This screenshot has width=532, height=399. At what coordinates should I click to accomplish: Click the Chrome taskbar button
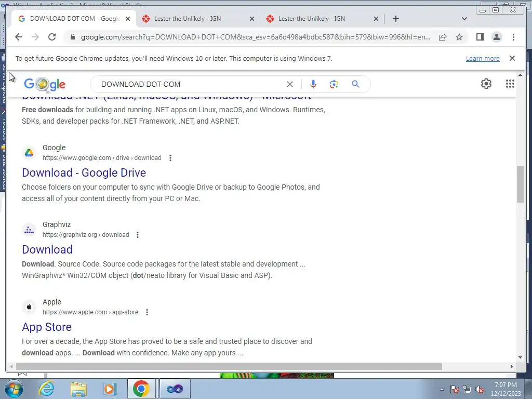[141, 389]
